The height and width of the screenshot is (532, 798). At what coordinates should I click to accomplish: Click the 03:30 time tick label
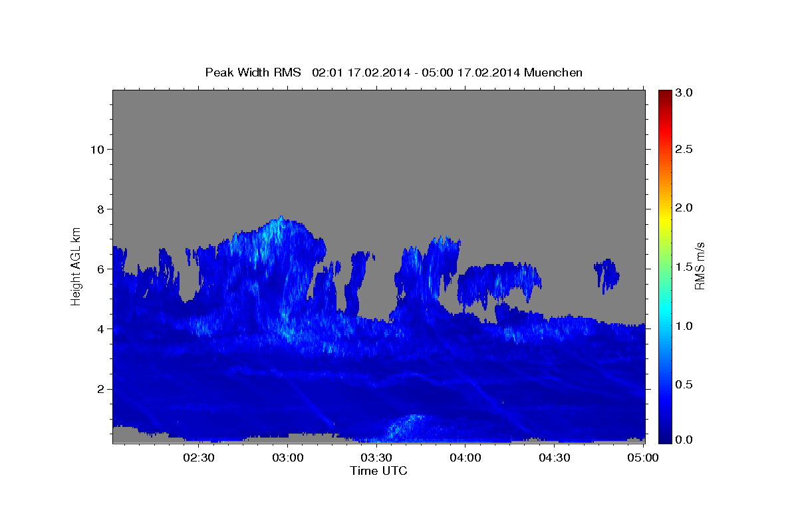[376, 458]
